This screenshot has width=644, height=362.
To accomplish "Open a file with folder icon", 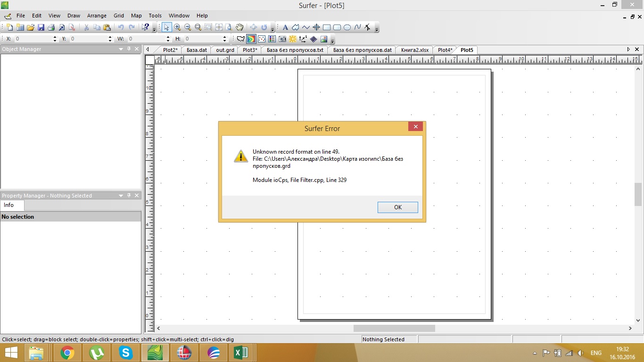I will [31, 27].
